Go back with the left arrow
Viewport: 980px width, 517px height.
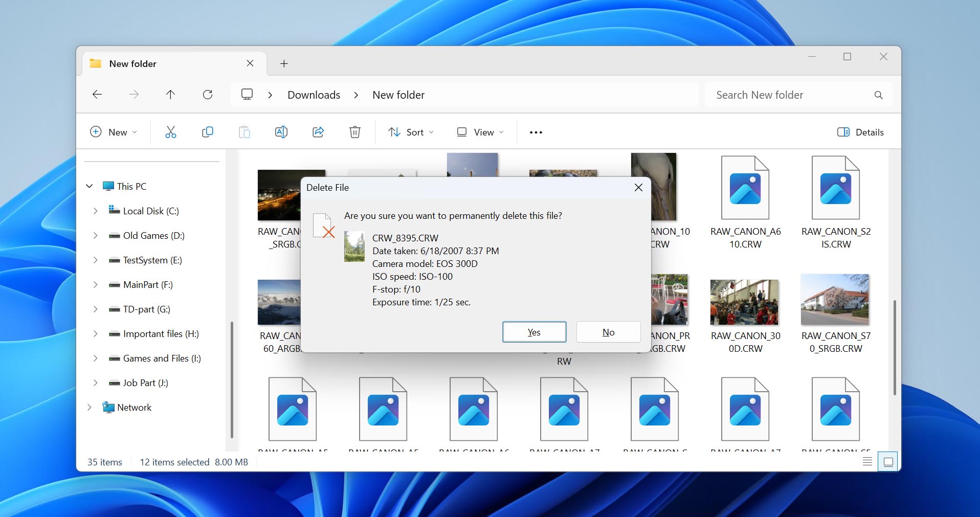[x=97, y=95]
